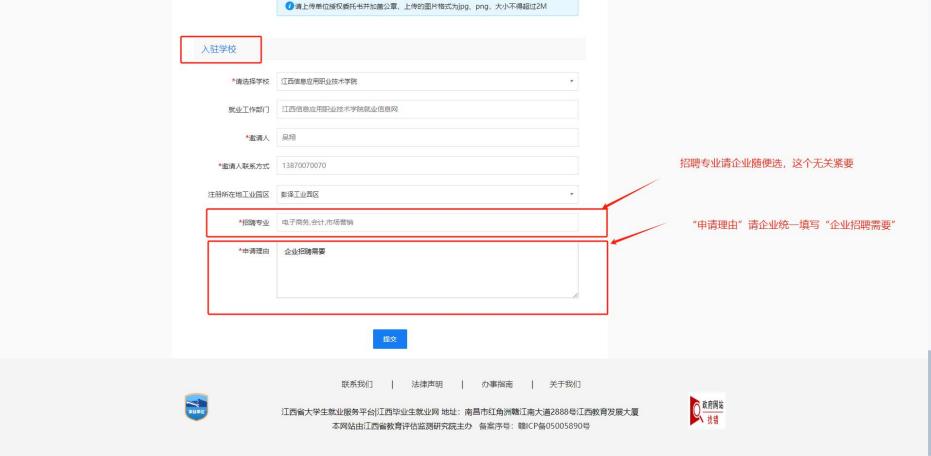Click the blue shield badge in the footer
This screenshot has height=456, width=931.
197,407
